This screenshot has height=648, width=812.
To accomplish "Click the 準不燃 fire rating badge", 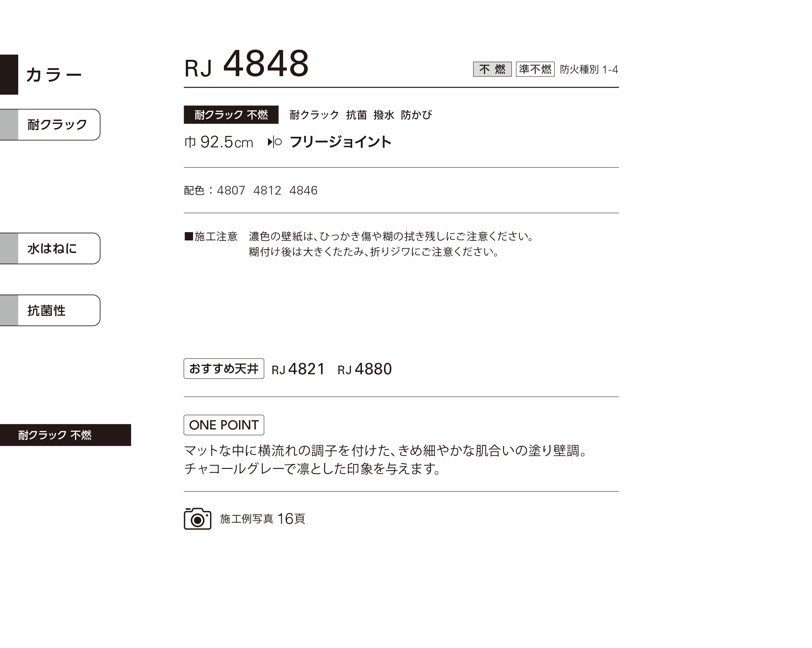I will (535, 69).
